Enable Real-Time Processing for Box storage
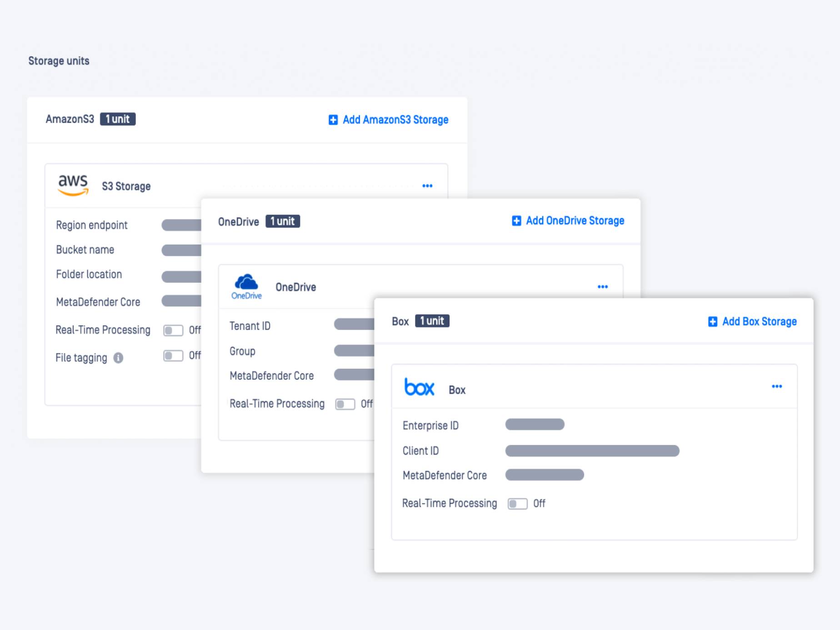 [x=517, y=504]
